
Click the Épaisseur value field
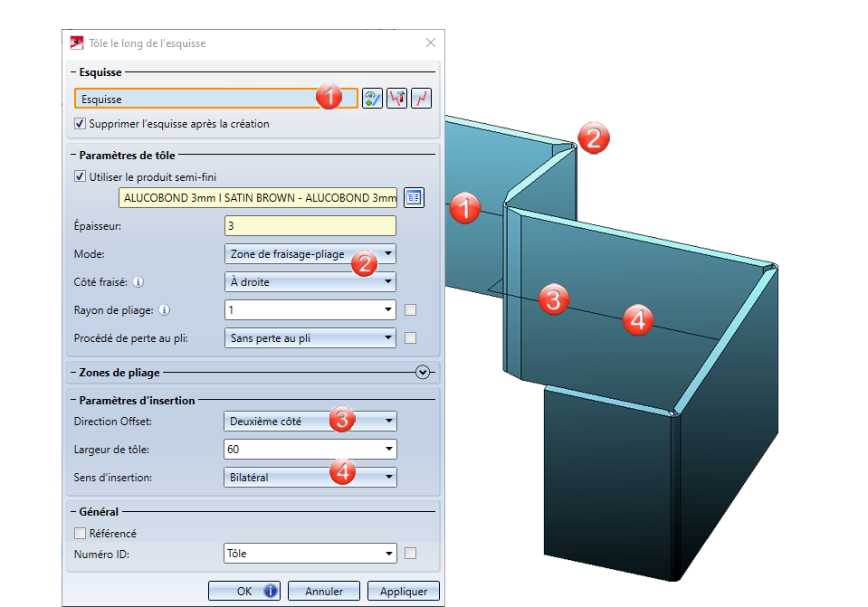pyautogui.click(x=310, y=226)
